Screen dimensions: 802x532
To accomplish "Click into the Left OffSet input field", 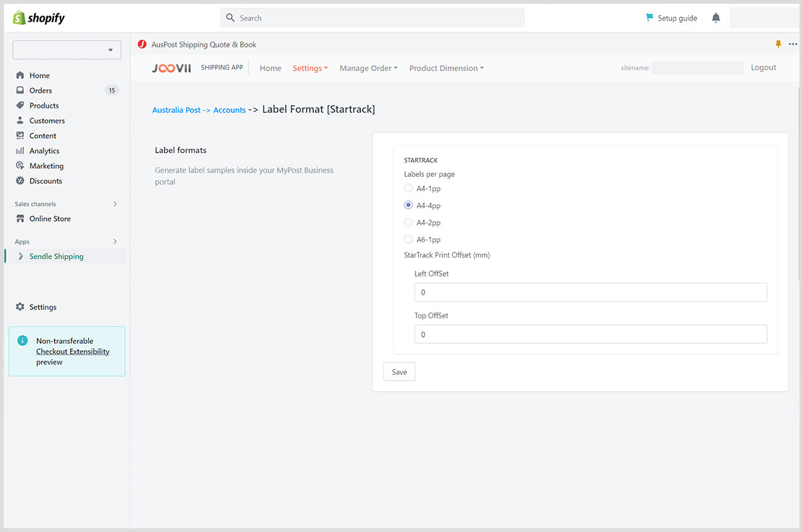I will point(590,292).
